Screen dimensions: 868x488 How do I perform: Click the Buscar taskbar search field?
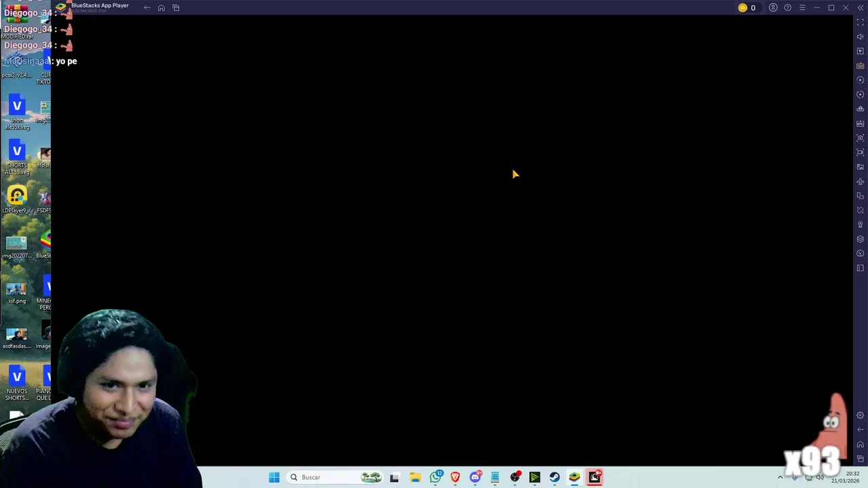click(336, 477)
